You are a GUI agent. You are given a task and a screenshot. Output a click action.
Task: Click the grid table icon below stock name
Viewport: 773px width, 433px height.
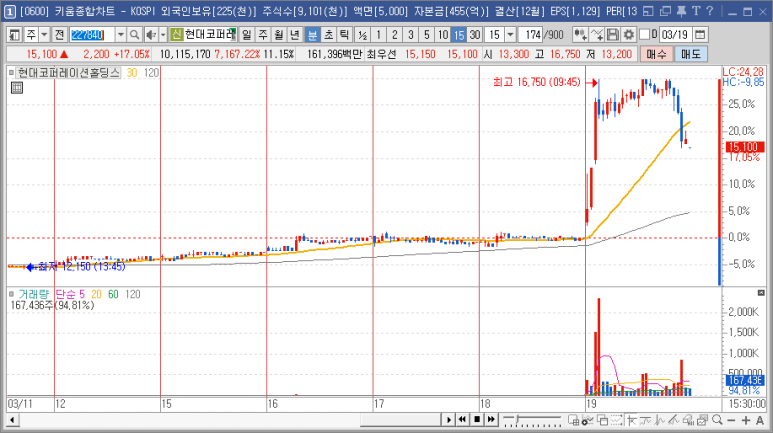(17, 88)
